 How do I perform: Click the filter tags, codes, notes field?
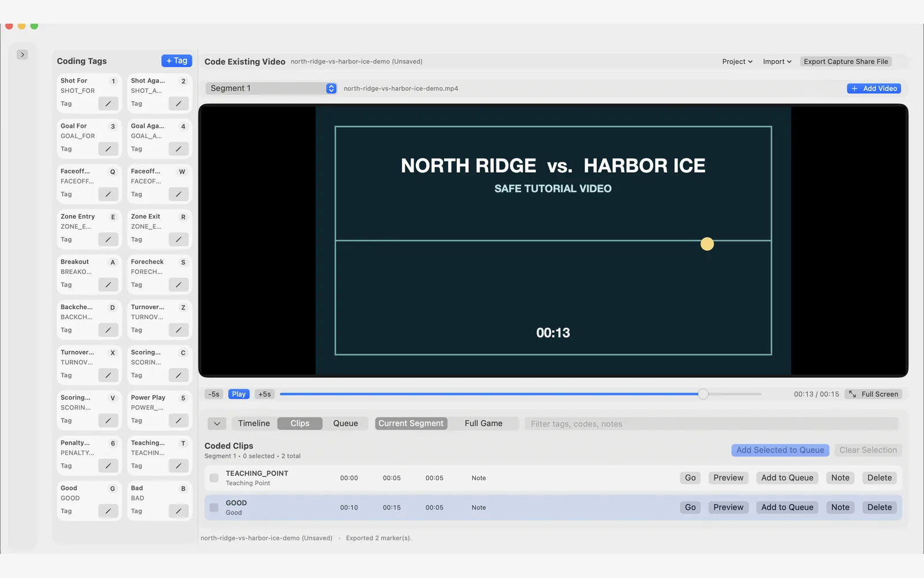point(711,424)
